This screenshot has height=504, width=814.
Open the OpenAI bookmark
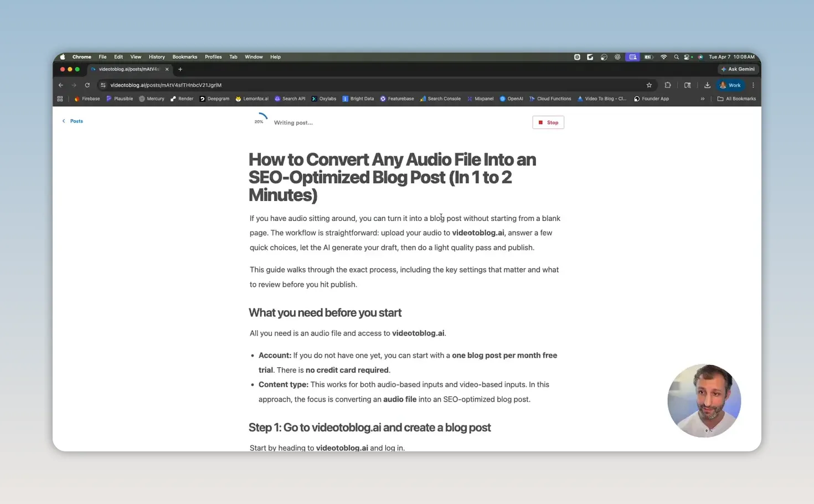click(x=512, y=99)
